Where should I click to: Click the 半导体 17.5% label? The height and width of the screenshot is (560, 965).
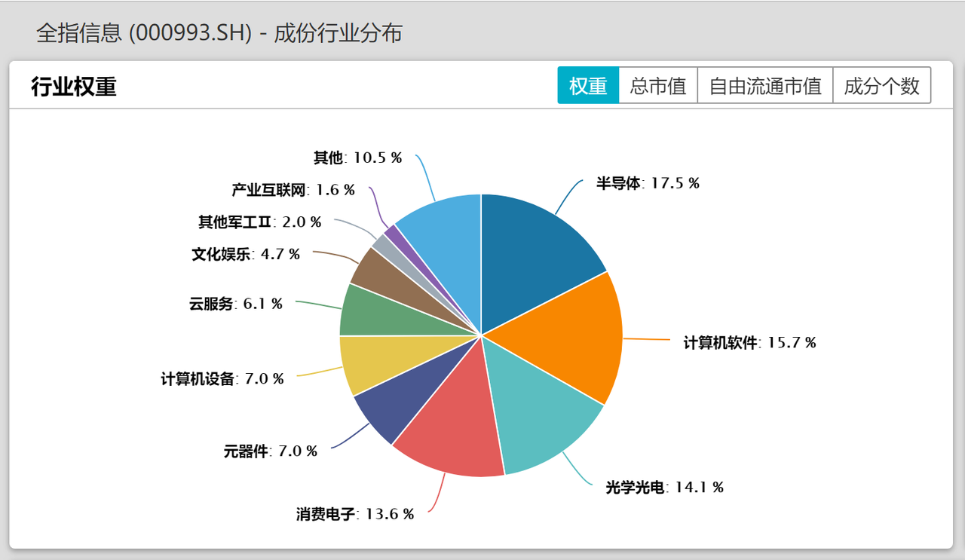(x=648, y=183)
